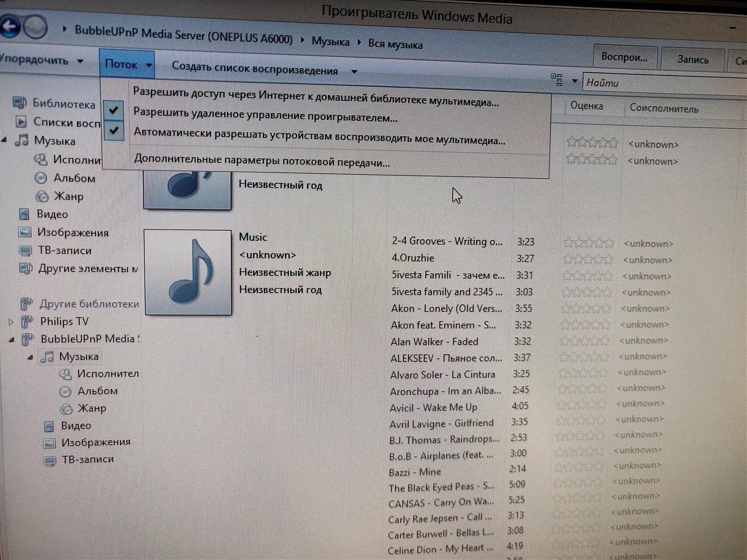Select track 'Akon feat. Eminem - S...'
Viewport: 747px width, 560px height.
(x=443, y=325)
